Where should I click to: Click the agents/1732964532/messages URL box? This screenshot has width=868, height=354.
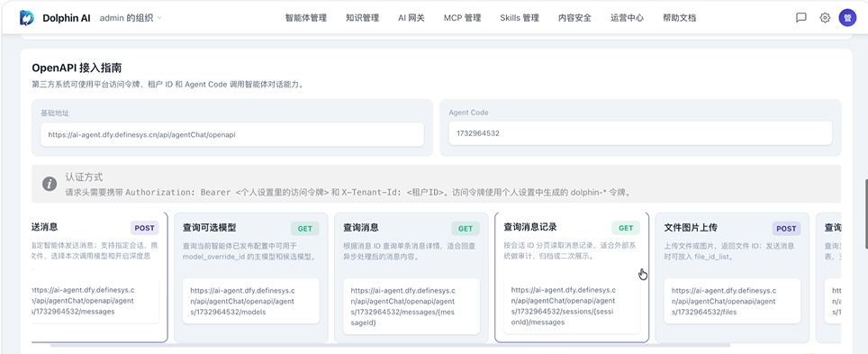point(95,300)
